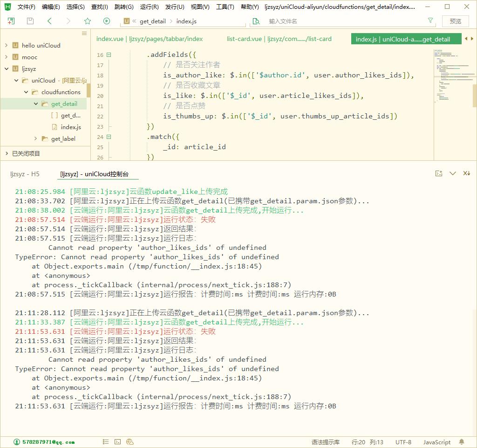Open the get_d... param file in tree
Image resolution: width=477 pixels, height=448 pixels.
click(71, 116)
